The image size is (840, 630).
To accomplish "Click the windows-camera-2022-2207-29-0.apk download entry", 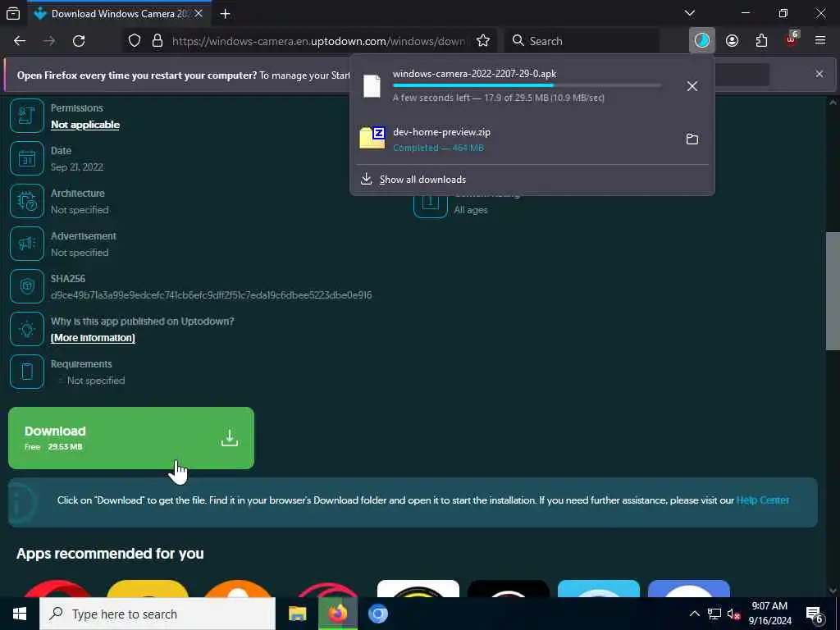I will [514, 85].
